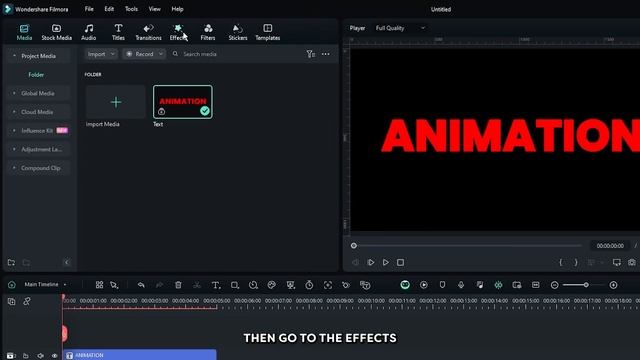Image resolution: width=640 pixels, height=360 pixels.
Task: Toggle track visibility eye icon
Action: pyautogui.click(x=54, y=356)
